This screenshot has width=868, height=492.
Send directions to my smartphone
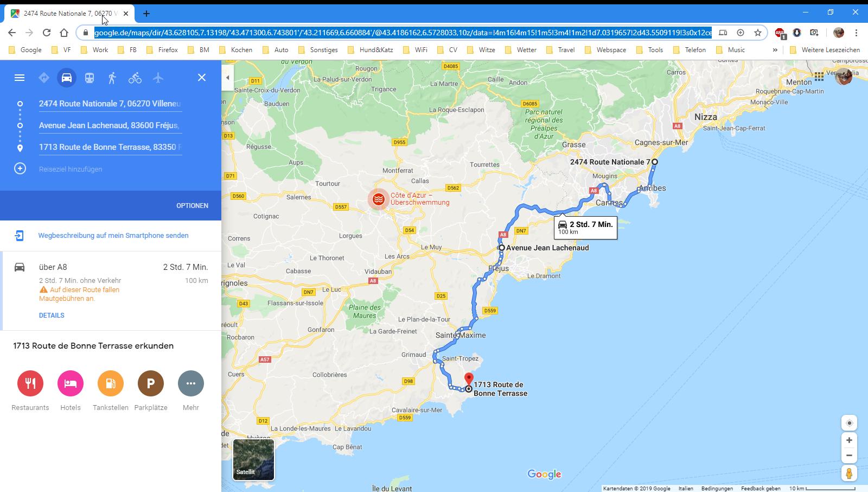click(113, 236)
